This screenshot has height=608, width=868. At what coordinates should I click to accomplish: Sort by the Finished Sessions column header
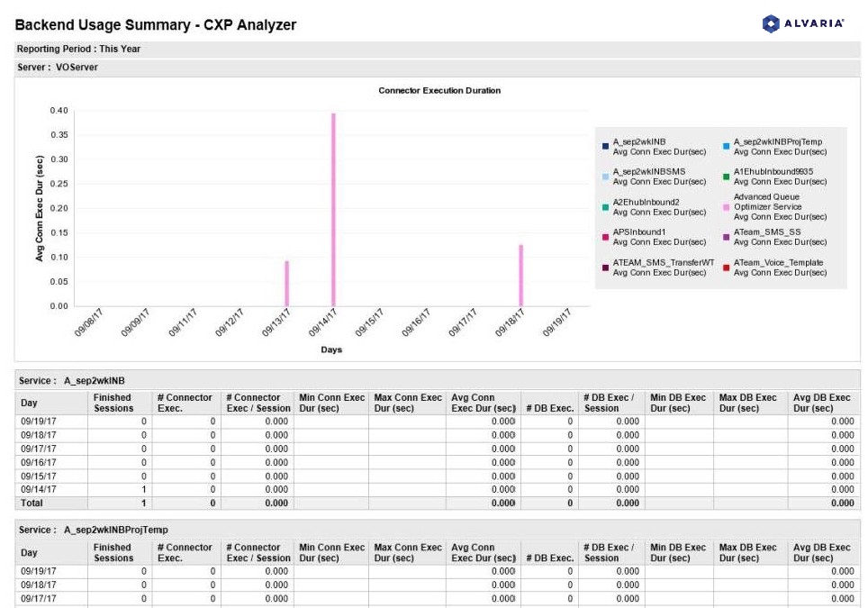pyautogui.click(x=113, y=401)
